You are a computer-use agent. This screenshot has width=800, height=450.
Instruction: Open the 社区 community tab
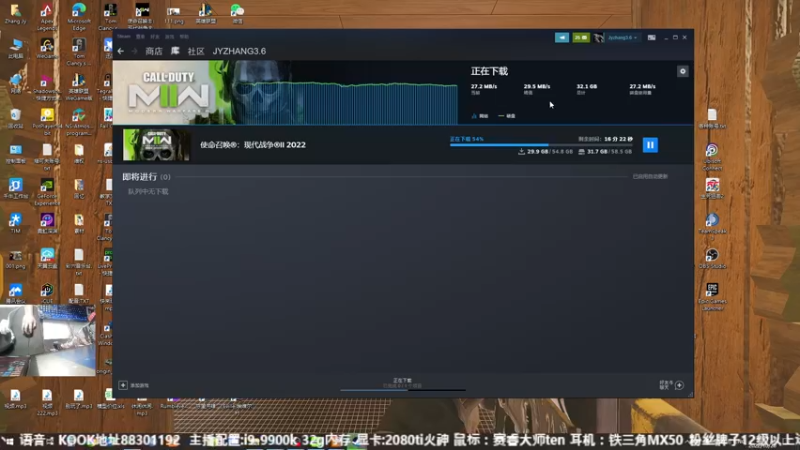(x=196, y=51)
